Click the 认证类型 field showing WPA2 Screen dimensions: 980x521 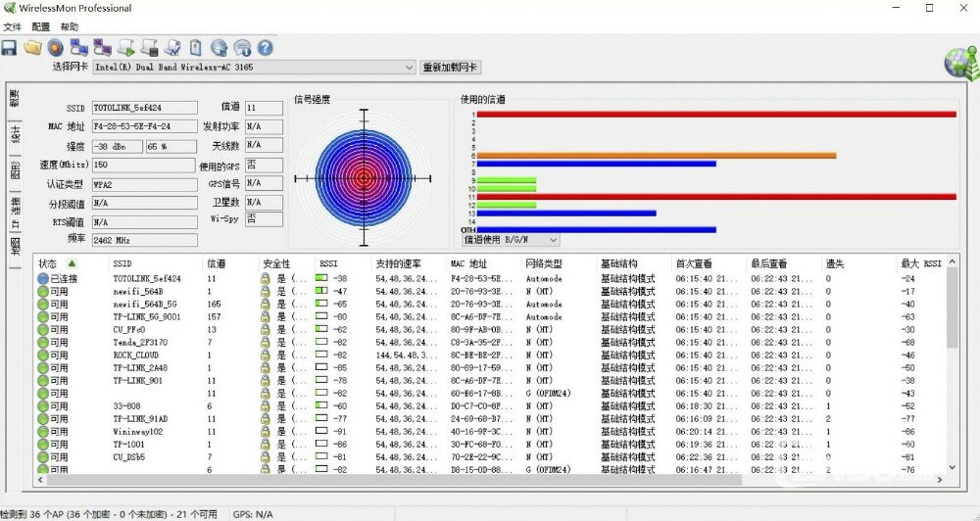(144, 185)
